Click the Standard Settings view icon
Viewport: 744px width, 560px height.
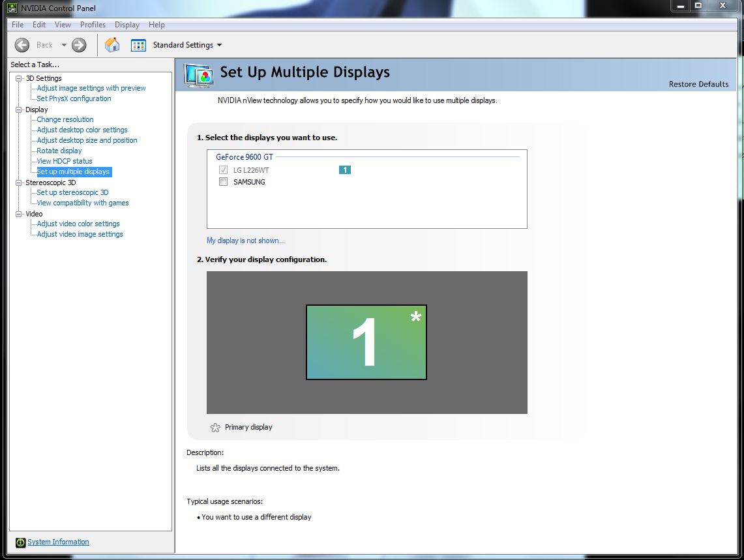(138, 45)
